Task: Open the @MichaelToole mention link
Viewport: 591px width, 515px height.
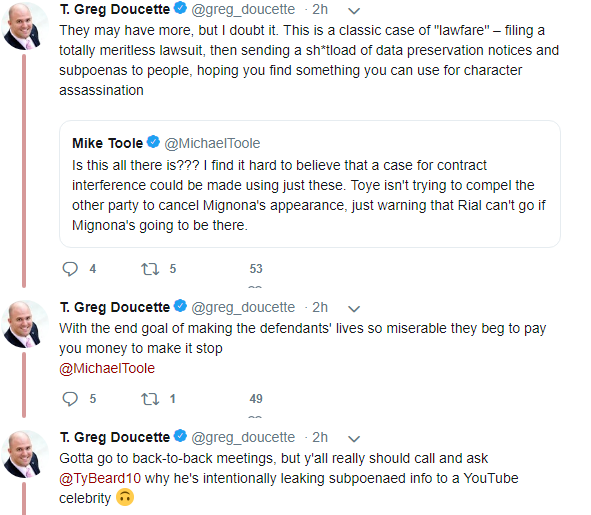Action: [107, 368]
